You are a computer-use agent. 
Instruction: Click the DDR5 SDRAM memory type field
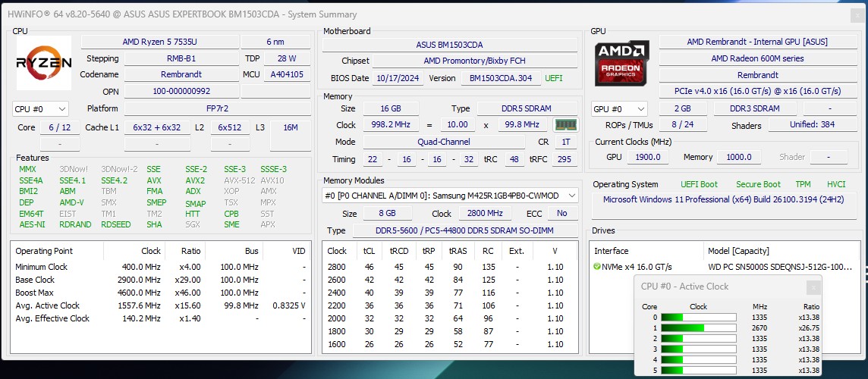coord(524,108)
